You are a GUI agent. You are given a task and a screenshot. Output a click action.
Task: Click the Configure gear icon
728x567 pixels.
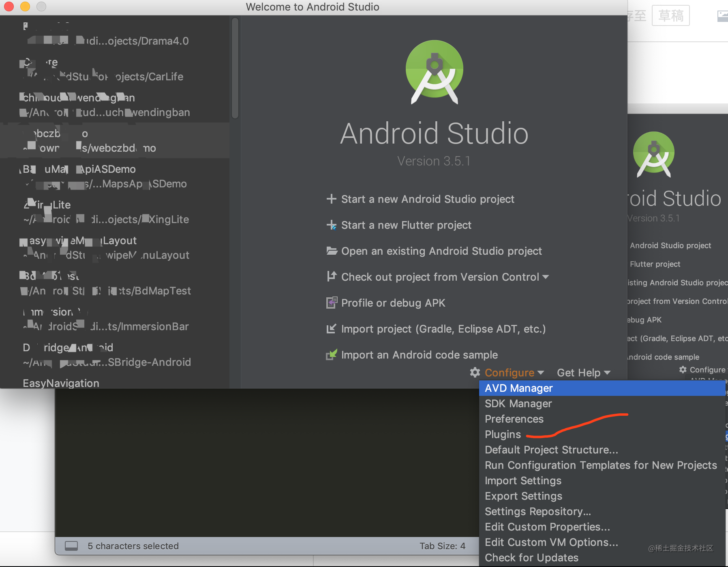point(475,372)
